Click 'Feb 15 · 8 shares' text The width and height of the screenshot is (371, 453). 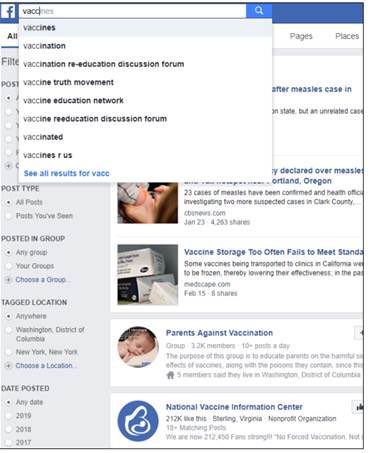211,294
